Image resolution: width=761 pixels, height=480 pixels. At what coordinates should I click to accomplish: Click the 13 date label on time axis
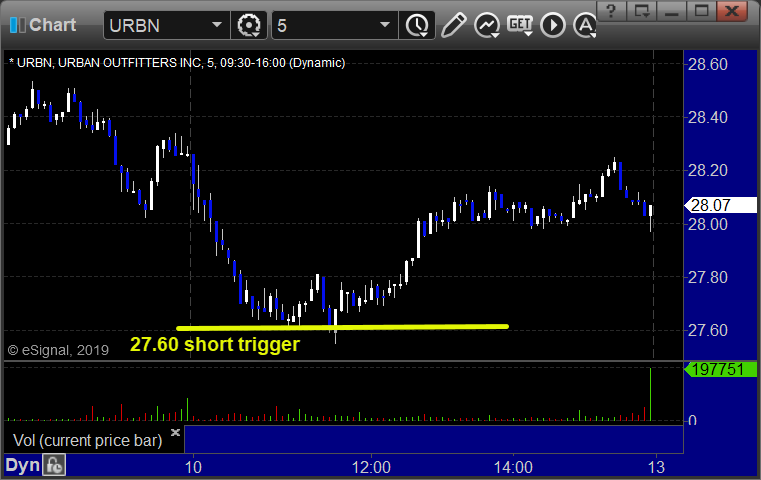(656, 467)
